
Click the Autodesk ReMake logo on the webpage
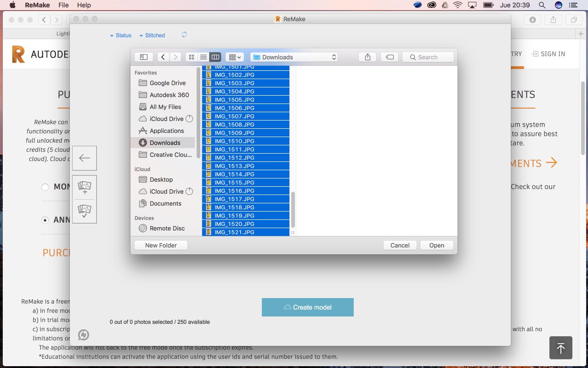click(x=18, y=54)
